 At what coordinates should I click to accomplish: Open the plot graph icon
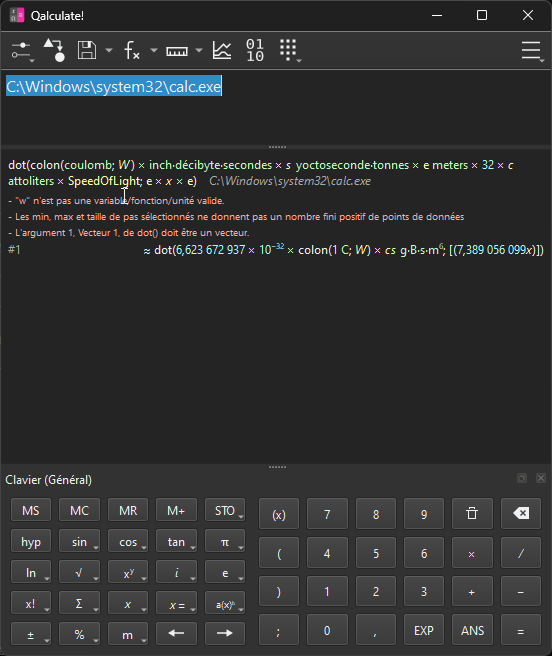(222, 51)
